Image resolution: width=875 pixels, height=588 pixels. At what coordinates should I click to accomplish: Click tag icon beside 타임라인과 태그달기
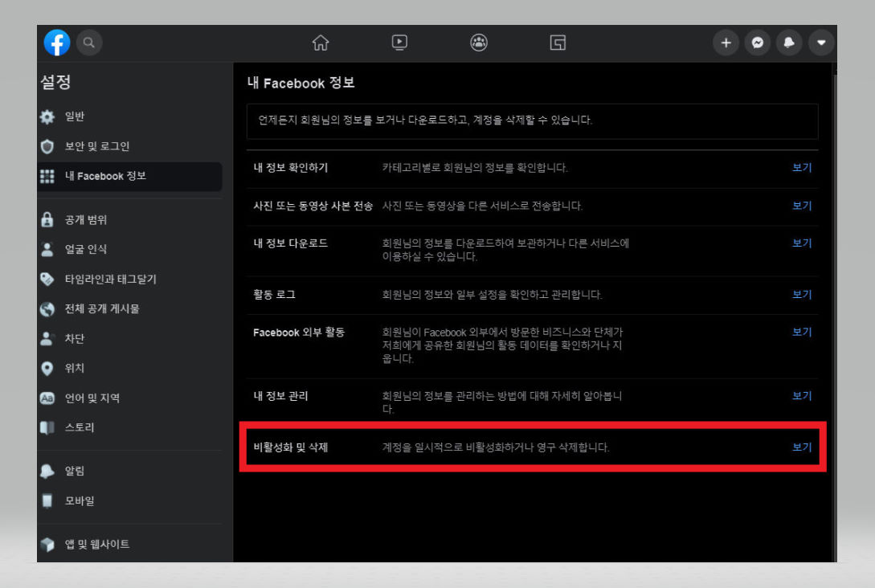pyautogui.click(x=47, y=279)
